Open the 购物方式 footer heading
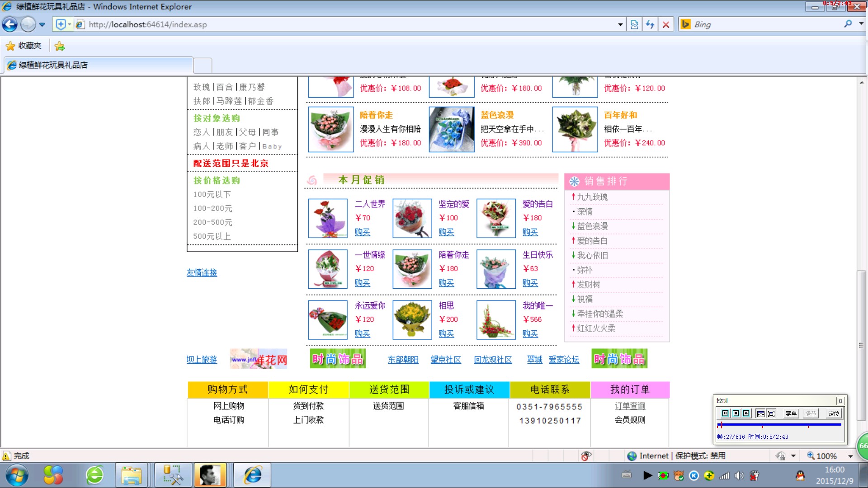Screen dimensions: 868x488 coord(228,389)
